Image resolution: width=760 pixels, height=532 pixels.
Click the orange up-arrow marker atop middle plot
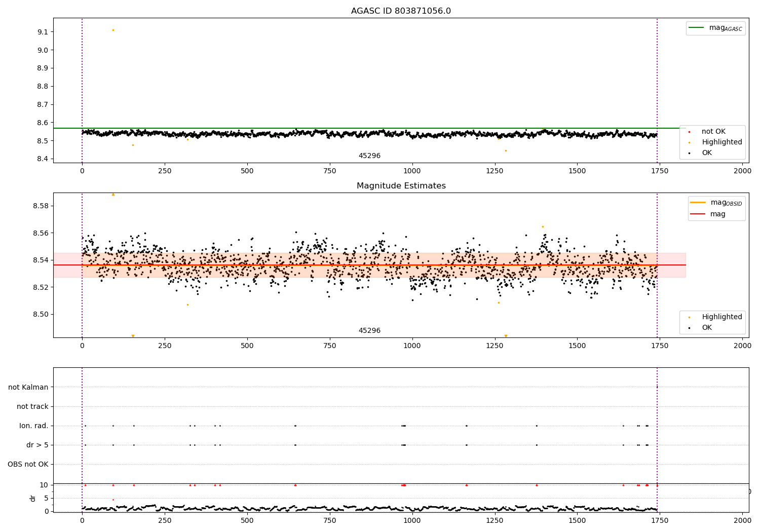(x=113, y=194)
